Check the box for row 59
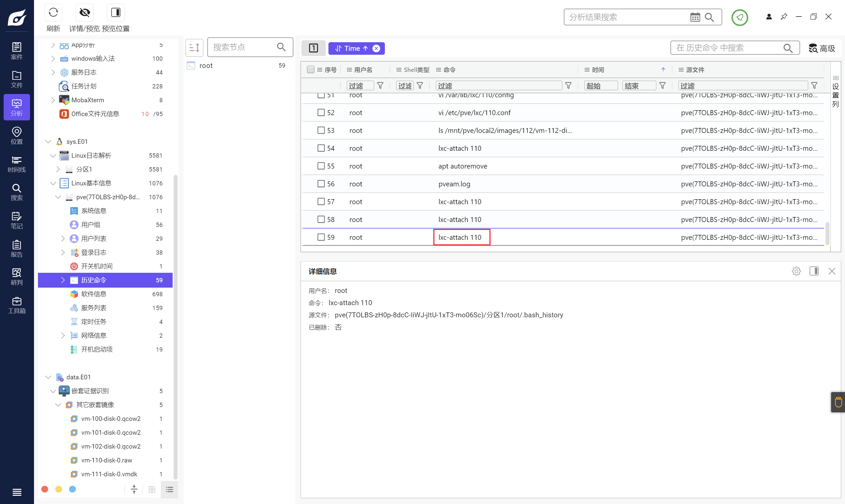The width and height of the screenshot is (845, 504). [x=321, y=237]
